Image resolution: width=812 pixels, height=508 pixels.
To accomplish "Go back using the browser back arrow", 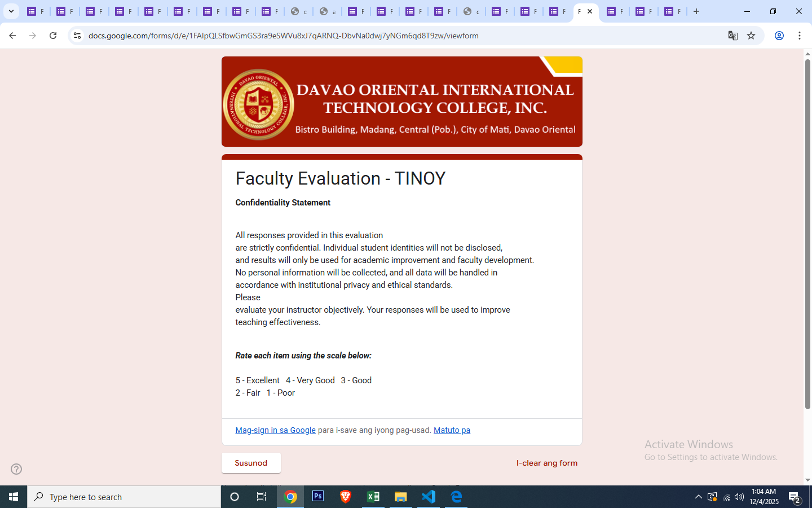I will (x=12, y=36).
